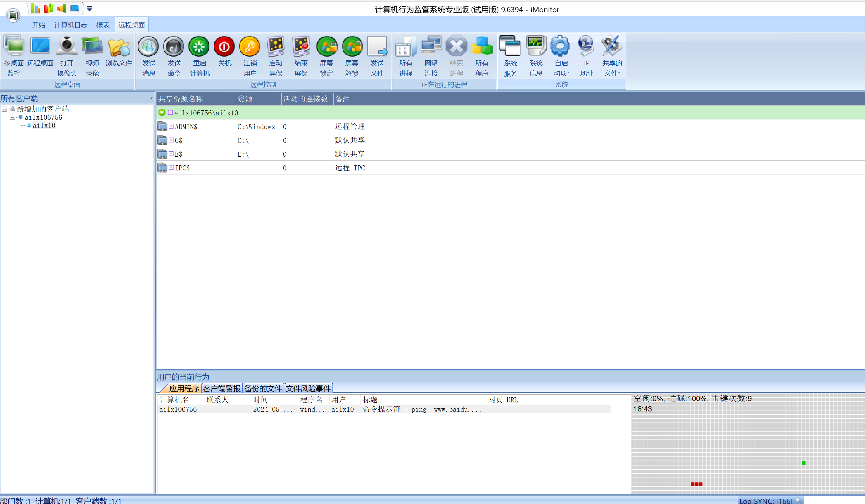Viewport: 865px width, 504px height.
Task: Select the ailx10 user in the tree
Action: (x=44, y=125)
